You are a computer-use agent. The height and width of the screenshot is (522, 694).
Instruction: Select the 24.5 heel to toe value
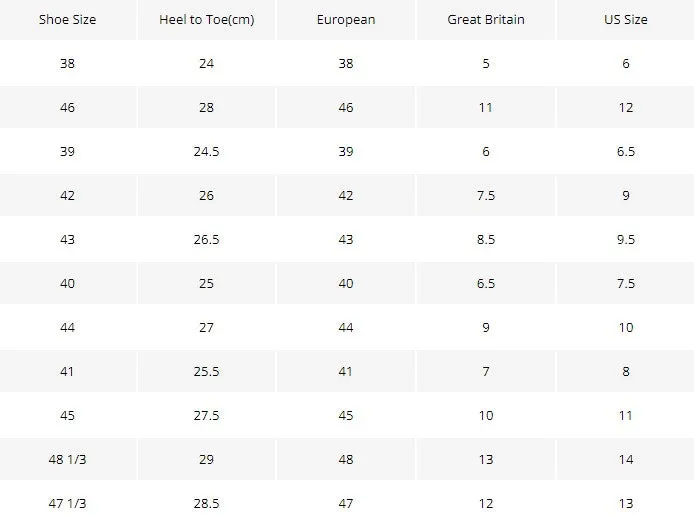[206, 151]
